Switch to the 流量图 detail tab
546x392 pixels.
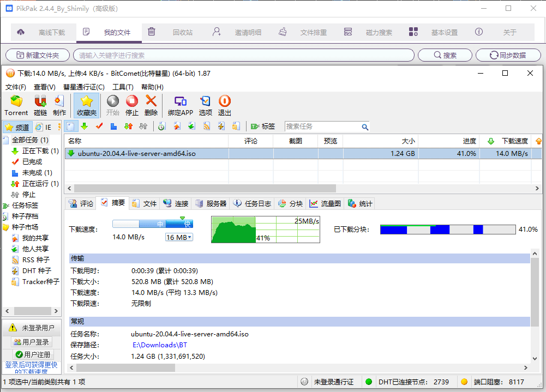pos(325,204)
